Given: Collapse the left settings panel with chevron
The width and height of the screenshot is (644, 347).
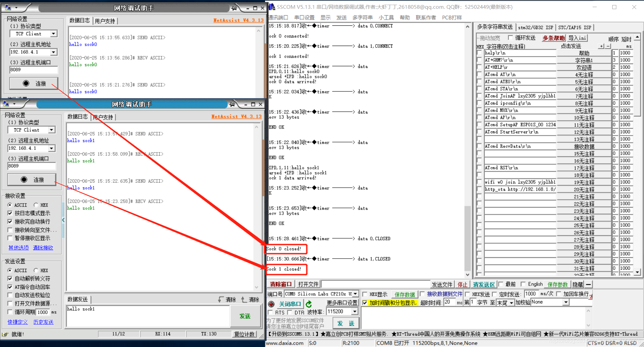Looking at the screenshot, I should (63, 220).
